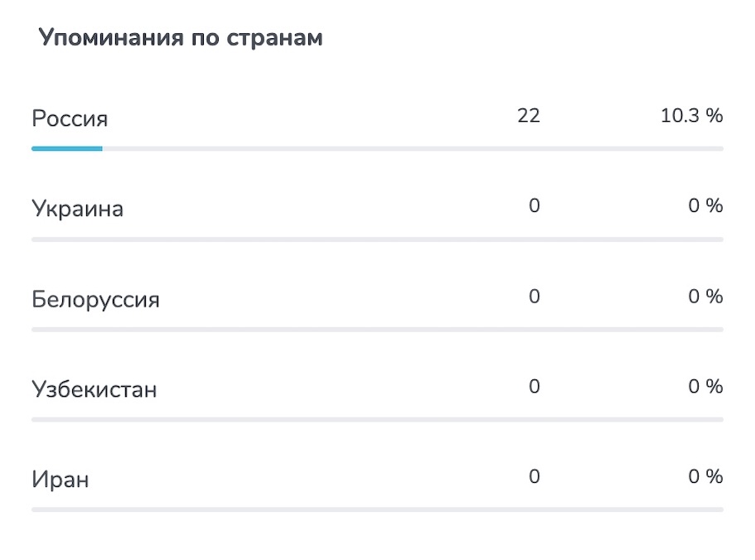Select the Украина country row label
755x560 pixels.
[x=78, y=209]
